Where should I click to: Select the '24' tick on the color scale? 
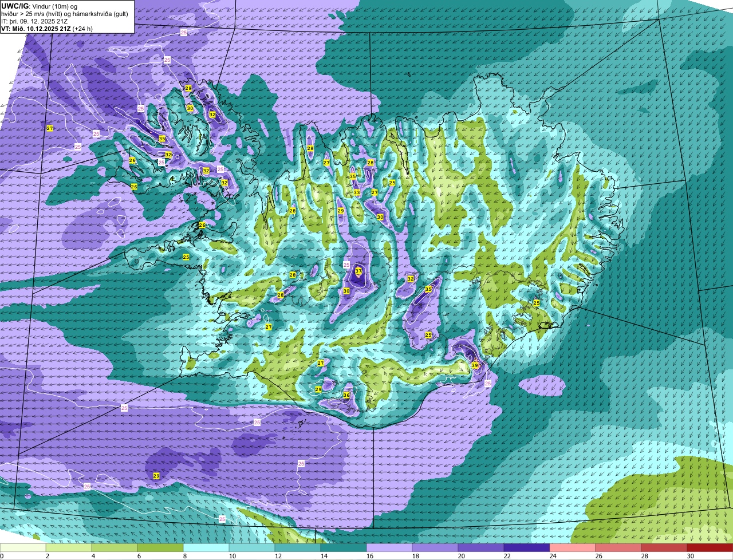click(553, 556)
